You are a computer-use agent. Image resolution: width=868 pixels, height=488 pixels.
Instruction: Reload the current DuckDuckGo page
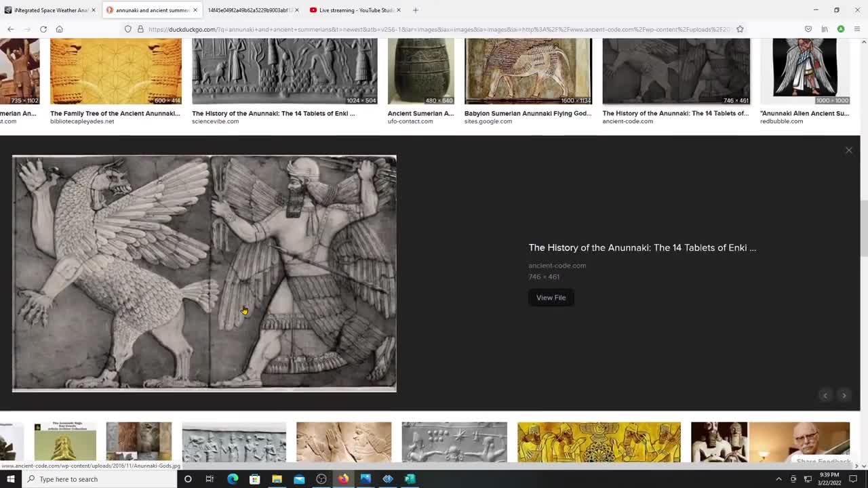(43, 29)
